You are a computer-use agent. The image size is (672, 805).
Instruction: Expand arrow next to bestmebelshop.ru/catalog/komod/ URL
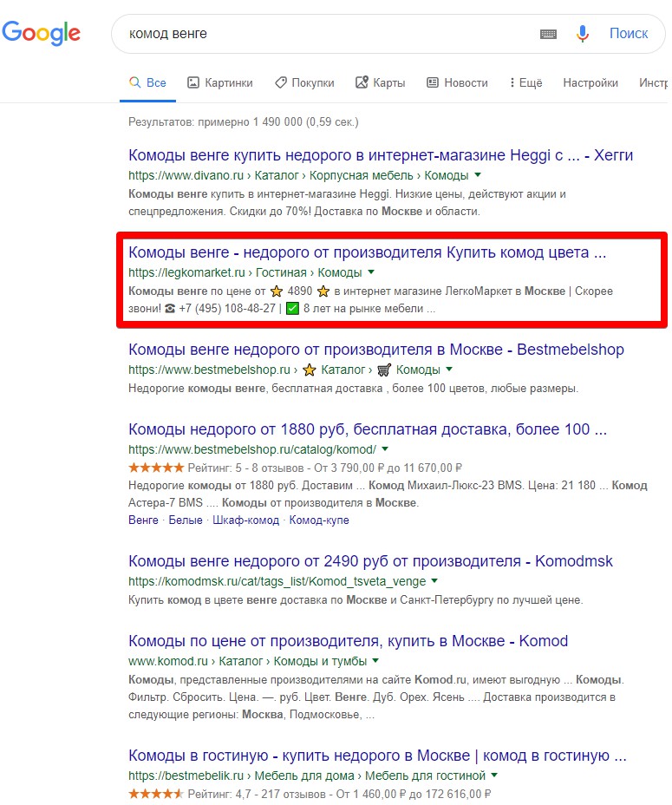[x=385, y=448]
